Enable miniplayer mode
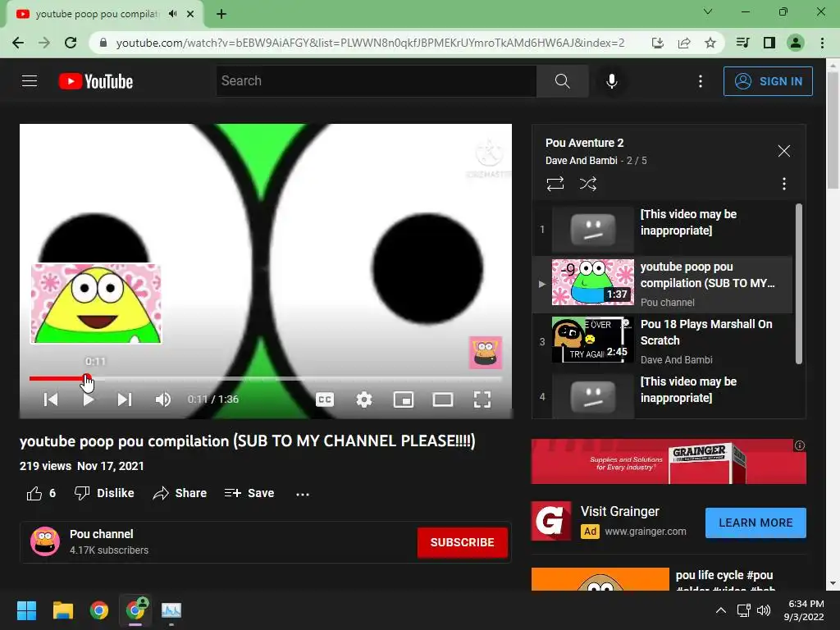840x630 pixels. coord(404,399)
